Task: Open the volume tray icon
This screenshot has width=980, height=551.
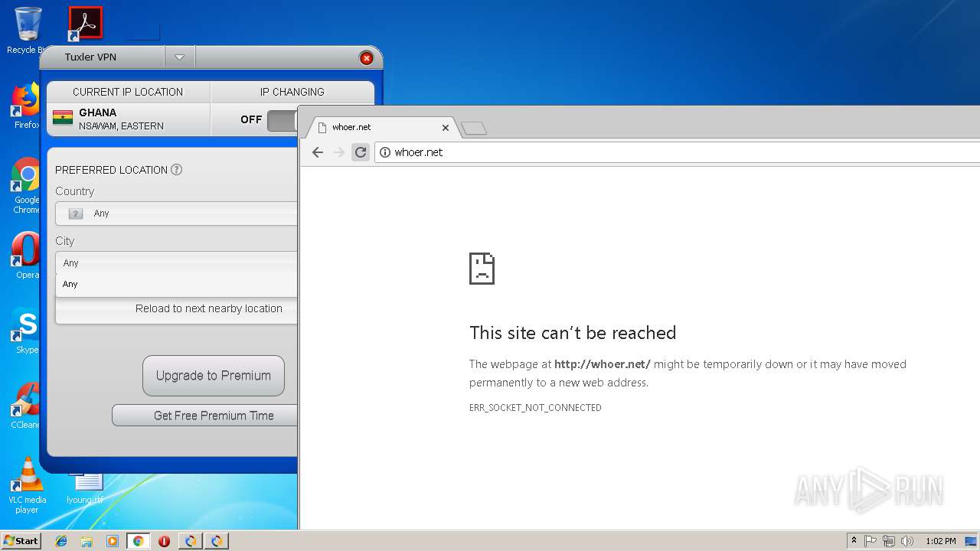Action: coord(906,541)
